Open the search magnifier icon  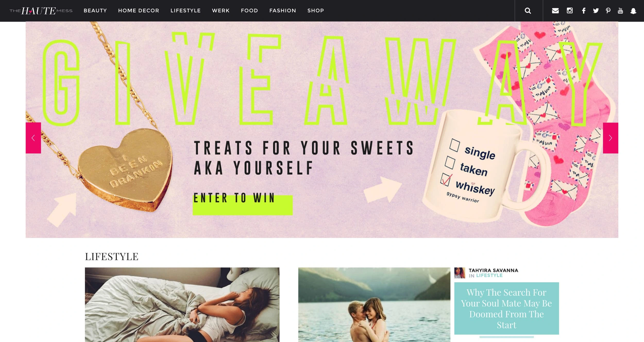528,11
